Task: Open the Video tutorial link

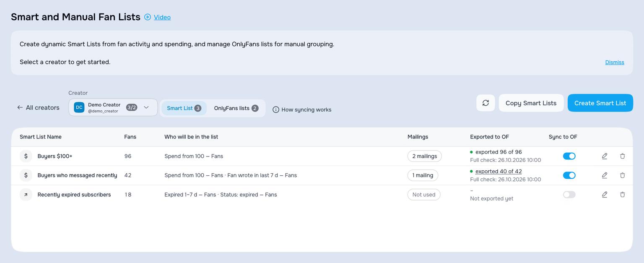Action: [x=162, y=17]
